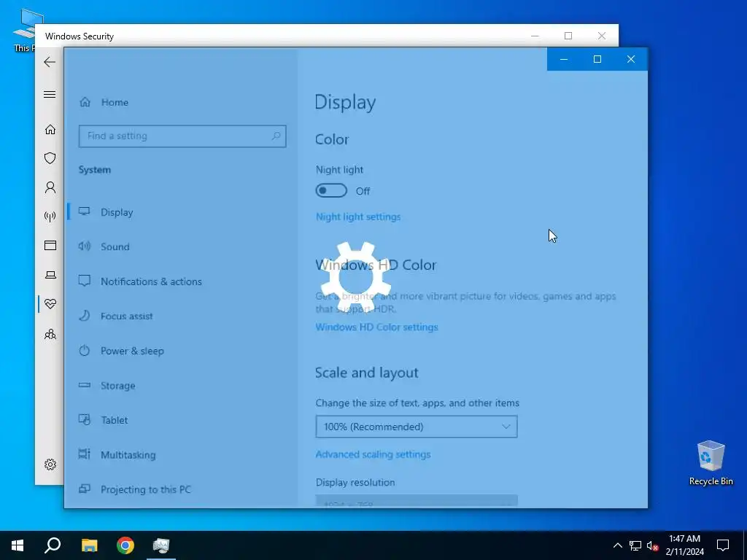
Task: Open Night light settings link
Action: pos(357,217)
